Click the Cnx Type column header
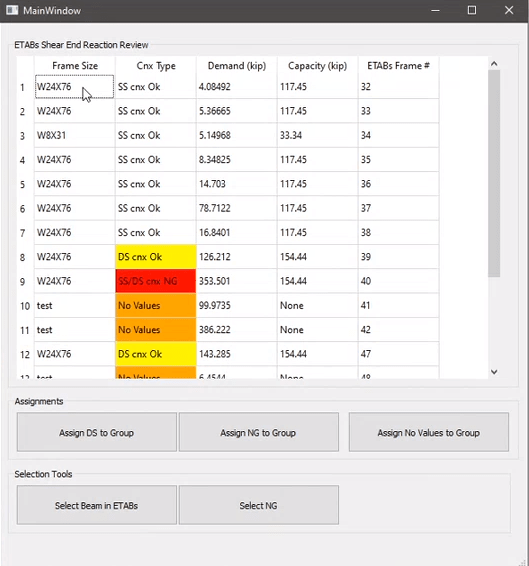The width and height of the screenshot is (529, 566). [156, 66]
